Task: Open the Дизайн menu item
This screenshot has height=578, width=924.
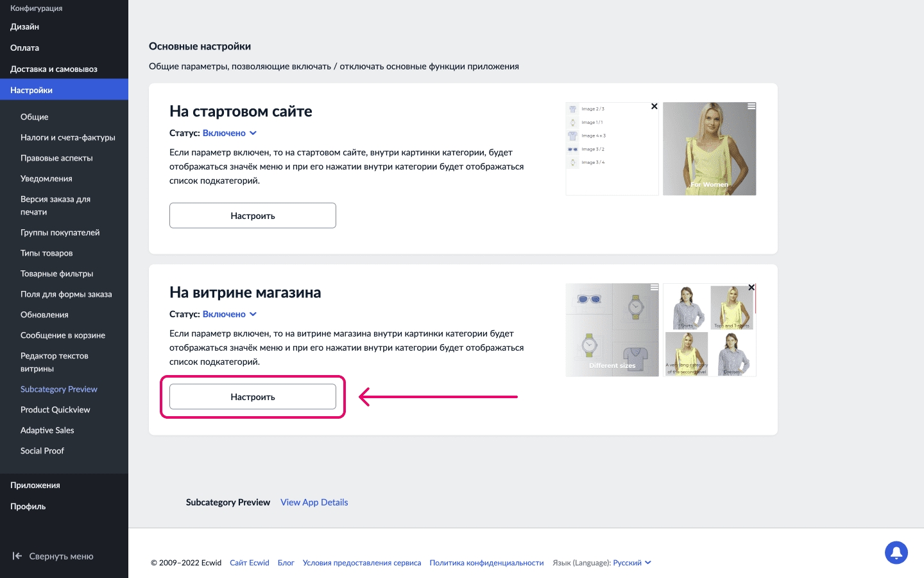Action: tap(25, 27)
